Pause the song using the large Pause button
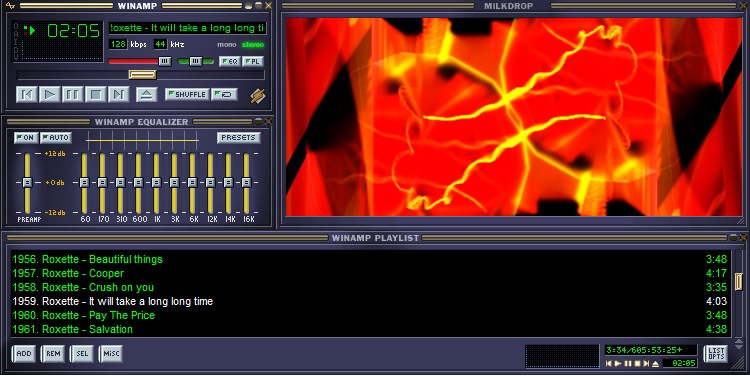The height and width of the screenshot is (376, 750). pos(73,94)
